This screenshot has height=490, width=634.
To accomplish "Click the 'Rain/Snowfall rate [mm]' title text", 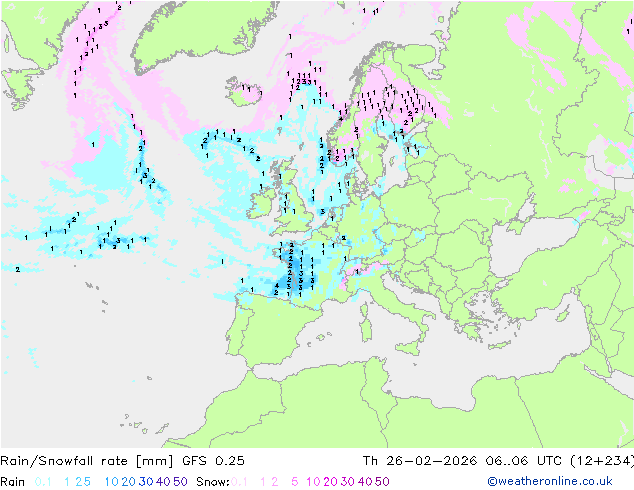I will [x=87, y=461].
